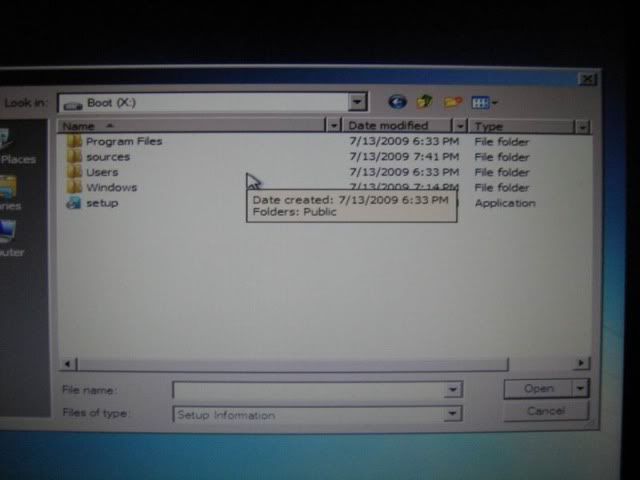Expand the Files of type dropdown
The height and width of the screenshot is (480, 640).
pyautogui.click(x=453, y=414)
